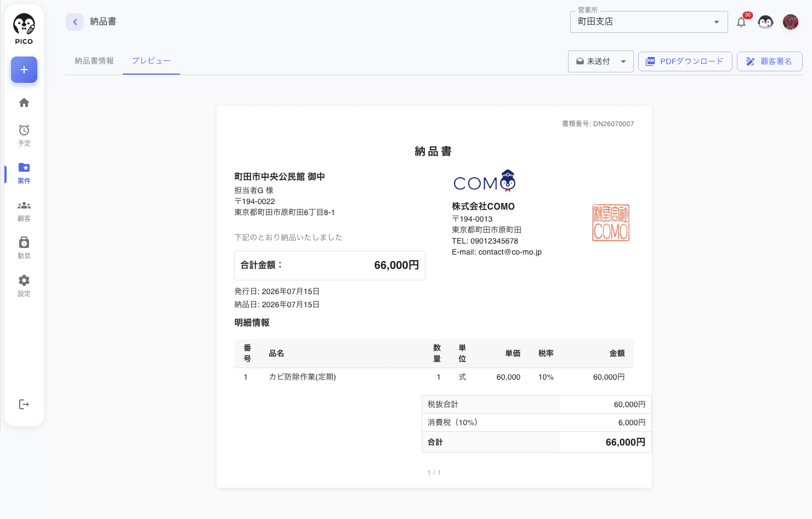Click the 10% tax rate cell
Viewport: 812px width, 519px height.
[546, 377]
